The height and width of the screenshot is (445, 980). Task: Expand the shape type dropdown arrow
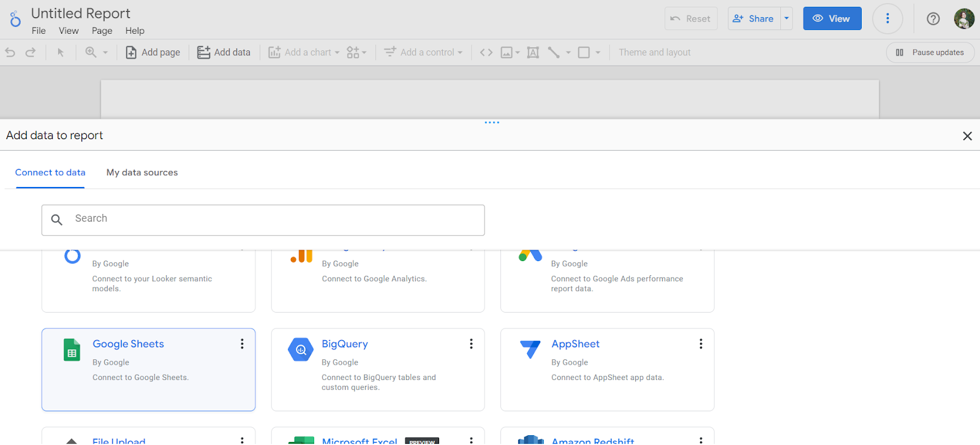pyautogui.click(x=598, y=53)
